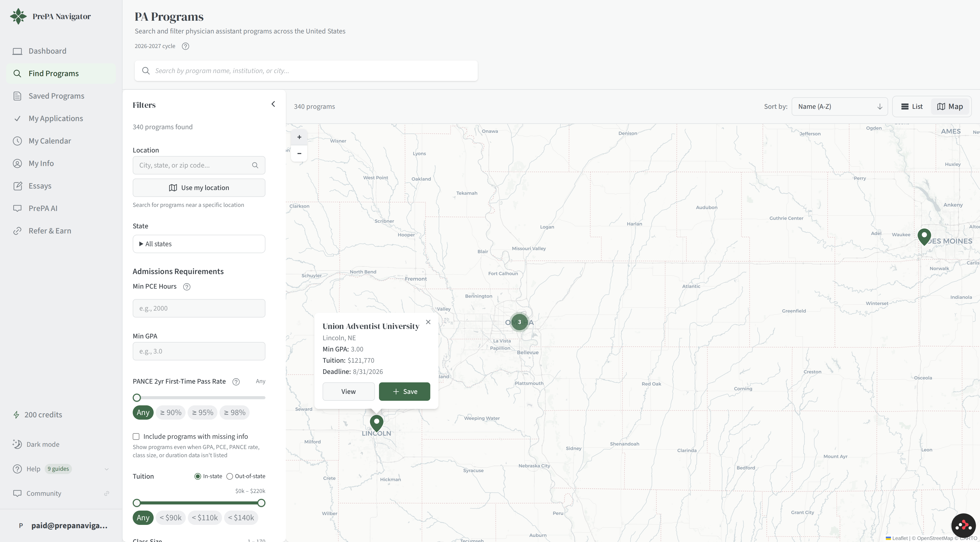Select the < $140k tuition chip
This screenshot has width=980, height=542.
(241, 518)
